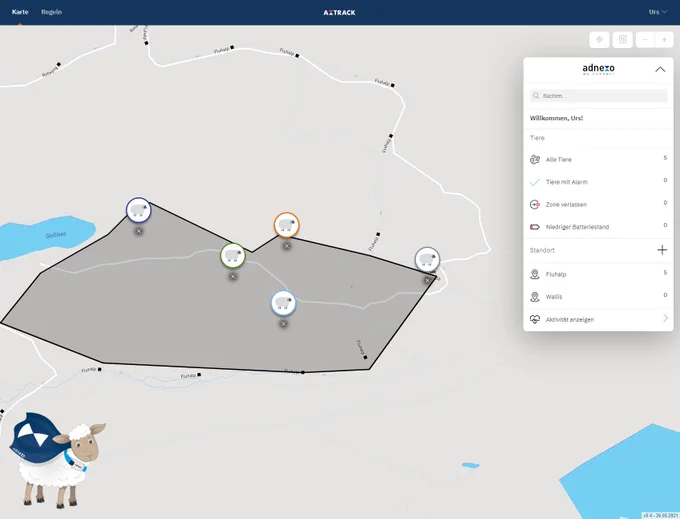Add a new Standort with plus
This screenshot has width=680, height=519.
[662, 250]
